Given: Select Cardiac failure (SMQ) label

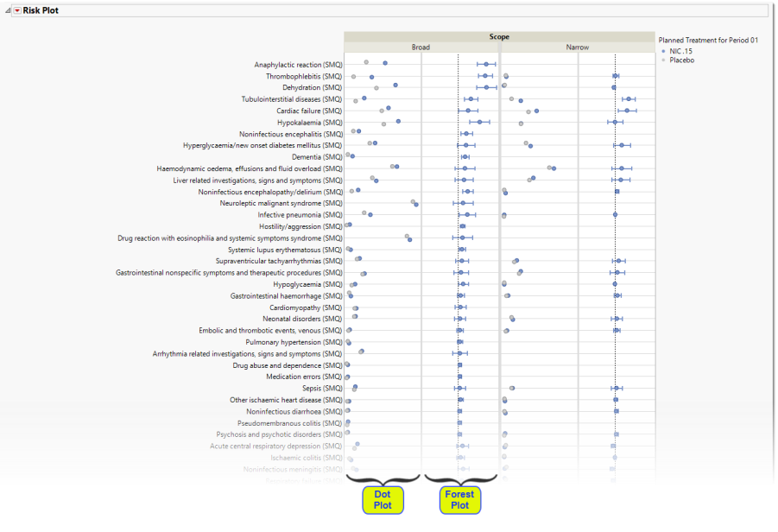Looking at the screenshot, I should pyautogui.click(x=310, y=111).
